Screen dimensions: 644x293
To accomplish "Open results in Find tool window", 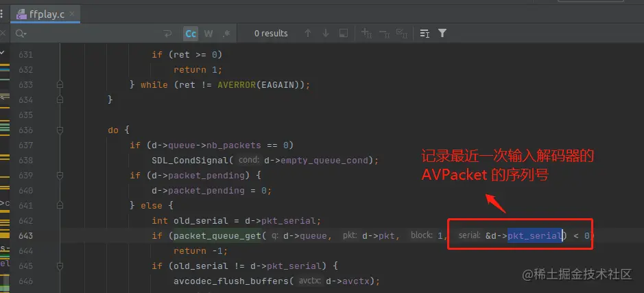I will [x=344, y=34].
